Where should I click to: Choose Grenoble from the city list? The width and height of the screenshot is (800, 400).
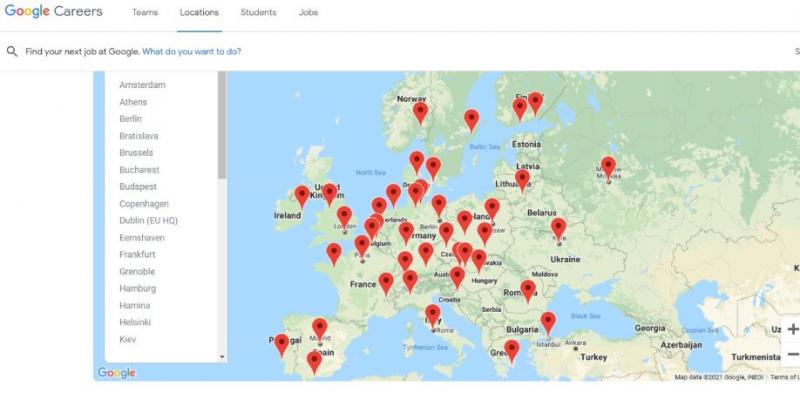137,271
